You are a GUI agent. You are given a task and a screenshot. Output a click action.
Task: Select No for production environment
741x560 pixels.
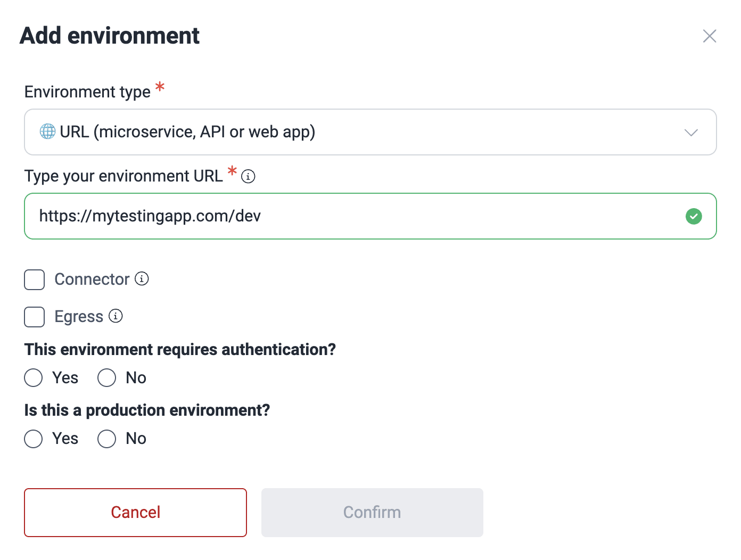click(x=106, y=439)
